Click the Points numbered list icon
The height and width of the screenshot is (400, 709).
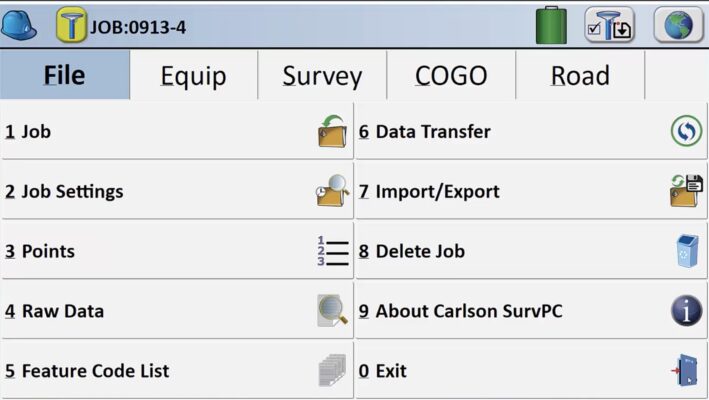click(x=333, y=251)
